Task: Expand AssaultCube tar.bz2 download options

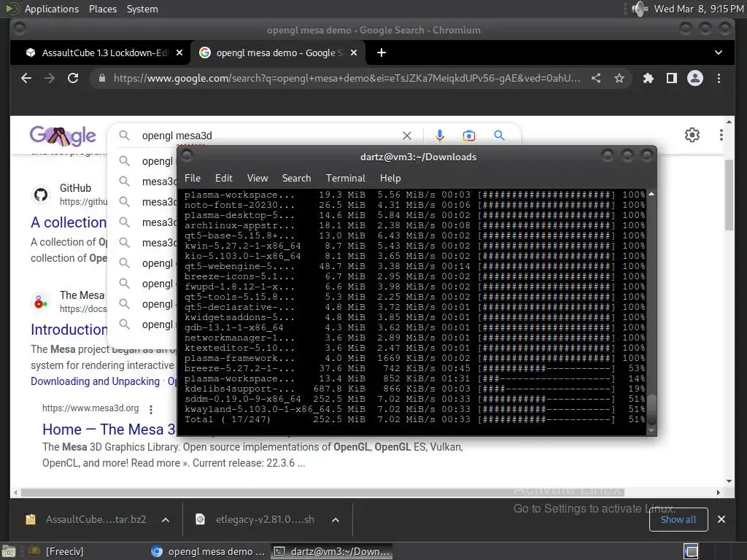Action: click(x=166, y=520)
